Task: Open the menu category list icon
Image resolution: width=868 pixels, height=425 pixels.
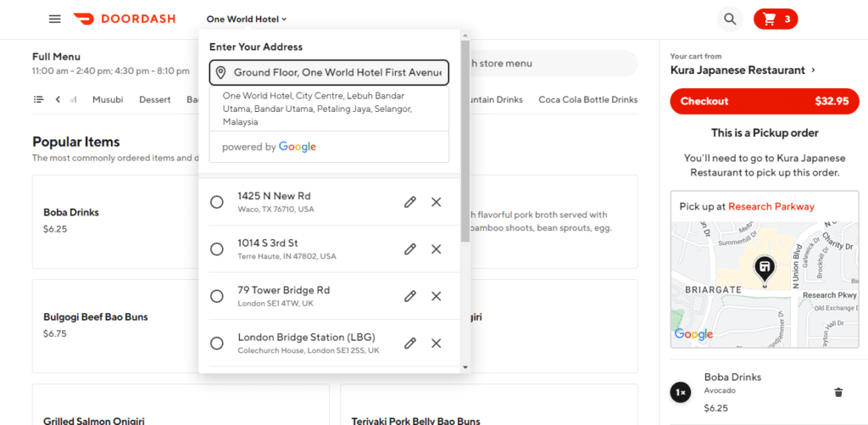Action: click(x=38, y=100)
